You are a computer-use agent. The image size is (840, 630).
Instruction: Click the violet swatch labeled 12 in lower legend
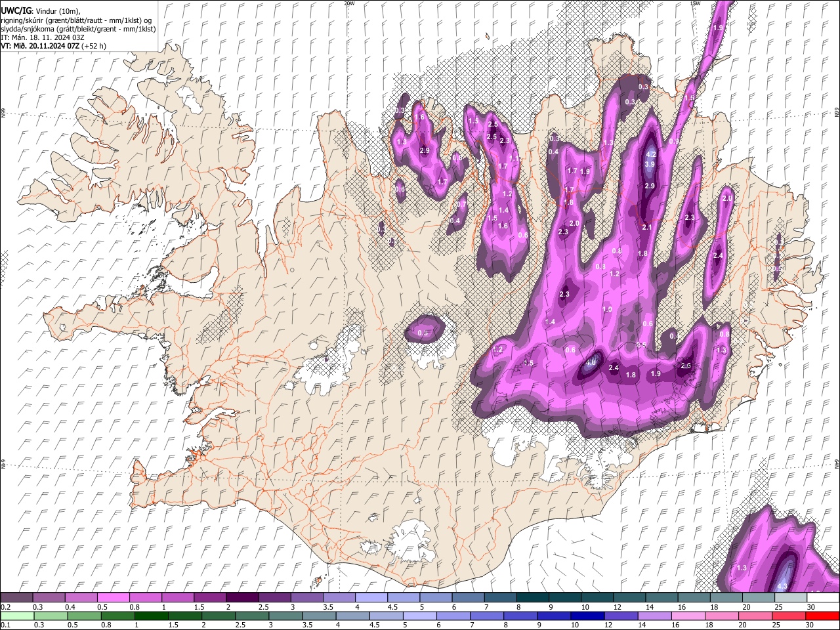coord(620,616)
